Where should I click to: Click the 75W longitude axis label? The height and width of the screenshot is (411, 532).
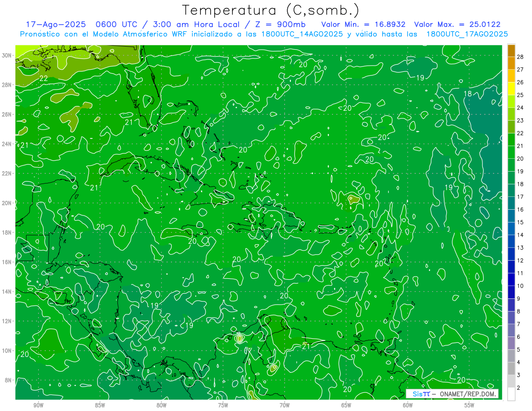tap(223, 406)
